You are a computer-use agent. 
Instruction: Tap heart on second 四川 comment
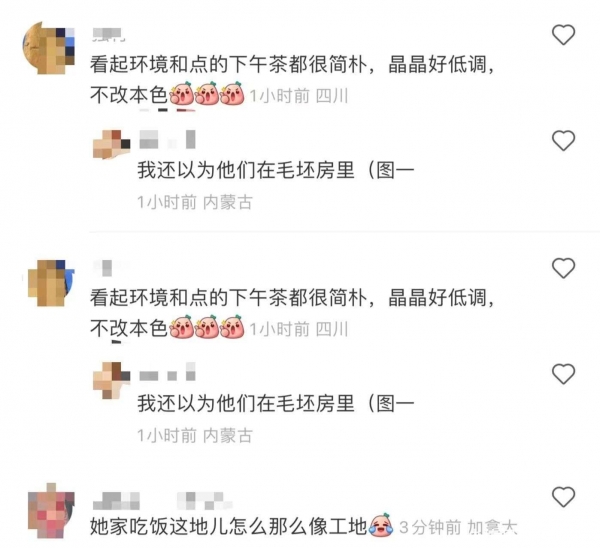coord(563,267)
